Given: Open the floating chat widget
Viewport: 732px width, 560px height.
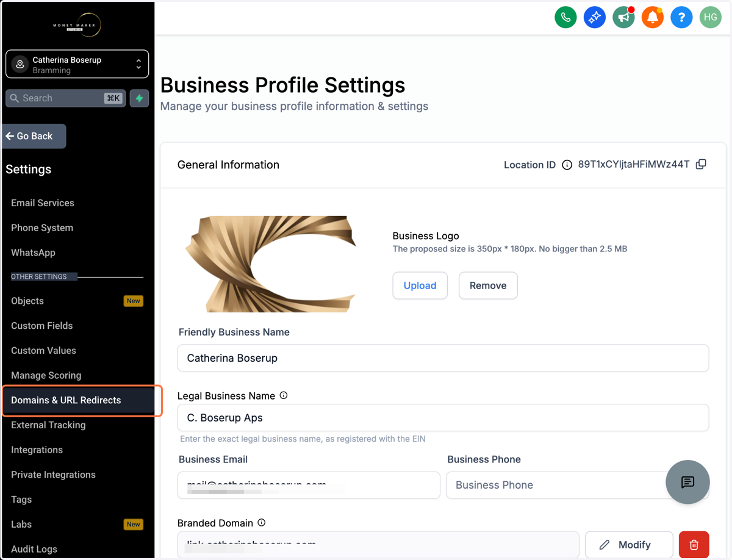Looking at the screenshot, I should point(687,482).
